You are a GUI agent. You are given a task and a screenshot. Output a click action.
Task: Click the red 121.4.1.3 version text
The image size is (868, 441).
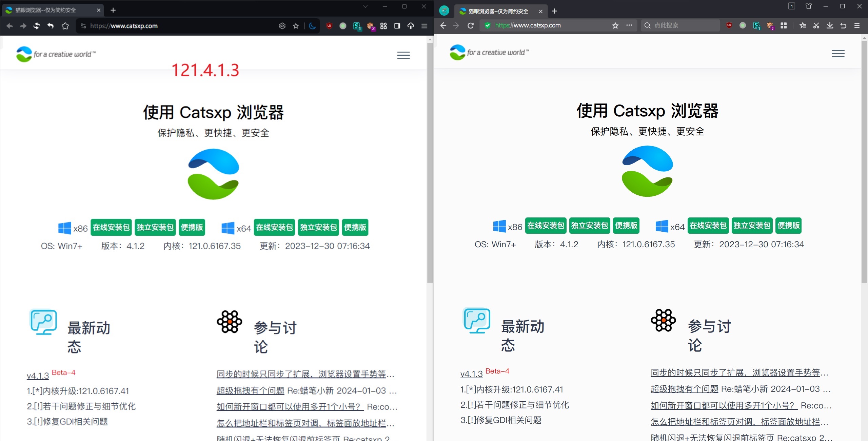pyautogui.click(x=205, y=70)
